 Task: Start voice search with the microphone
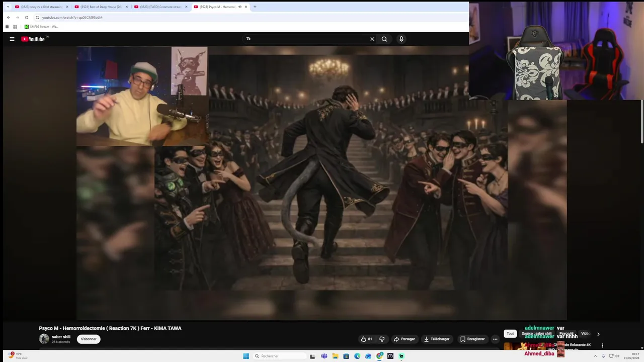(401, 39)
